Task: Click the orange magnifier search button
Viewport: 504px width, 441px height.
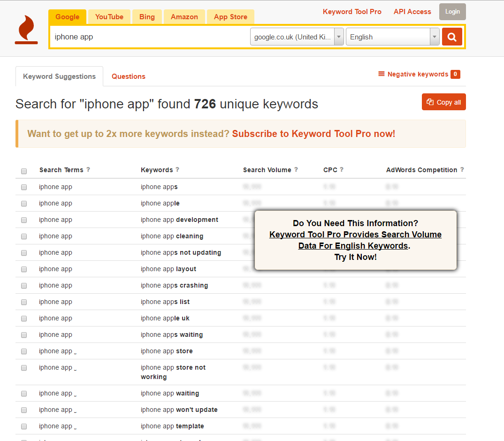Action: (x=452, y=37)
